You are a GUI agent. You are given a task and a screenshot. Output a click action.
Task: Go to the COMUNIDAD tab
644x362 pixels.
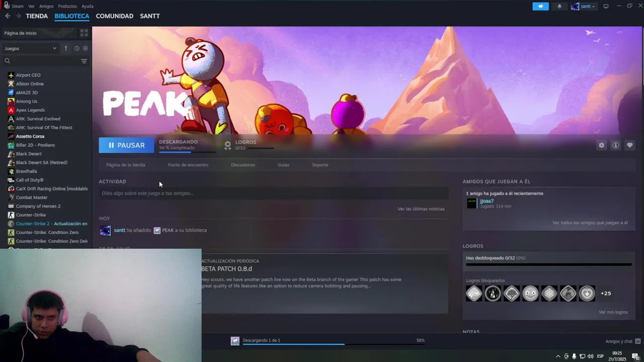coord(115,16)
